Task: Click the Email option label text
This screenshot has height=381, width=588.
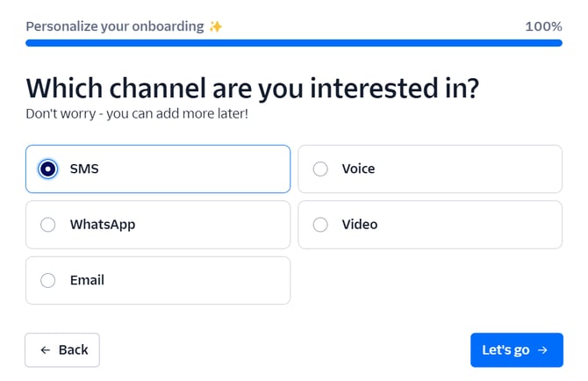Action: [87, 280]
